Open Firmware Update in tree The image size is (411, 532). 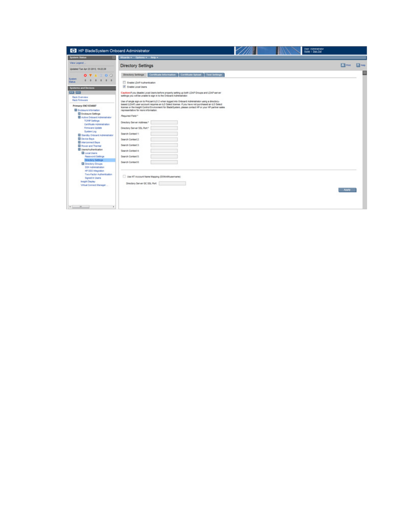click(93, 128)
